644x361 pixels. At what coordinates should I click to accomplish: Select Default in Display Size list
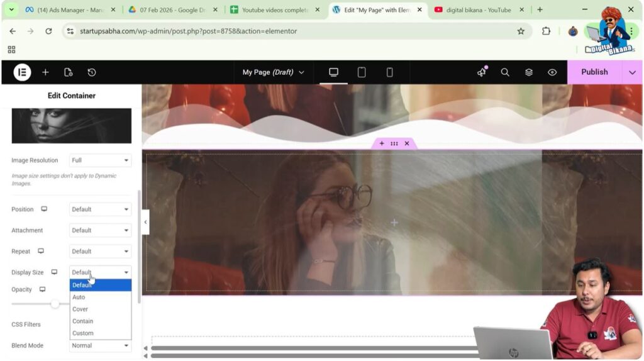coord(101,285)
